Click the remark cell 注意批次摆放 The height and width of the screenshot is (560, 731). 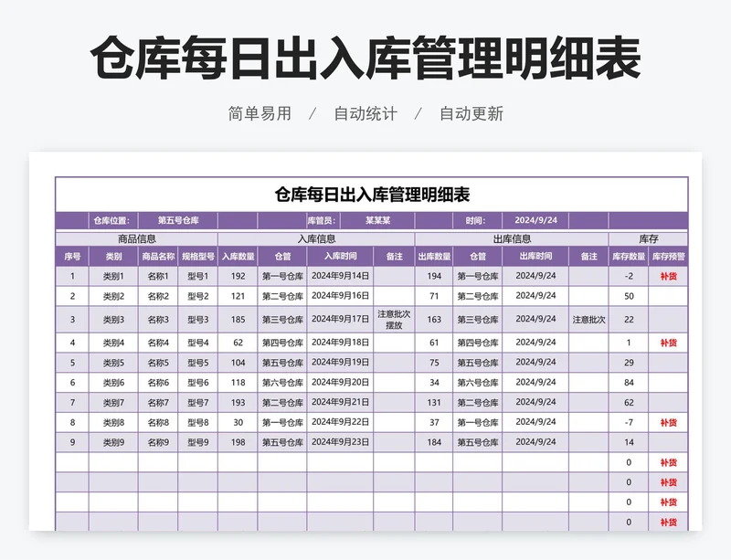coord(394,320)
